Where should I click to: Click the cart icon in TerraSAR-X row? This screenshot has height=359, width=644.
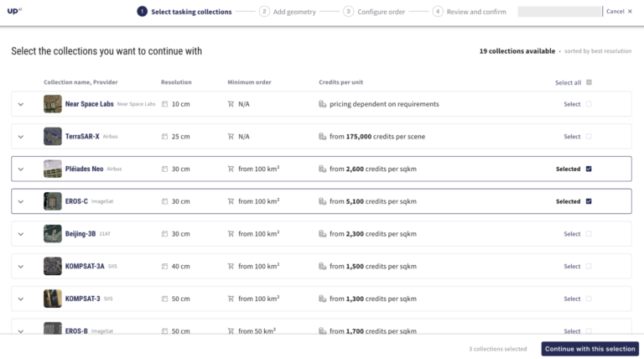231,136
